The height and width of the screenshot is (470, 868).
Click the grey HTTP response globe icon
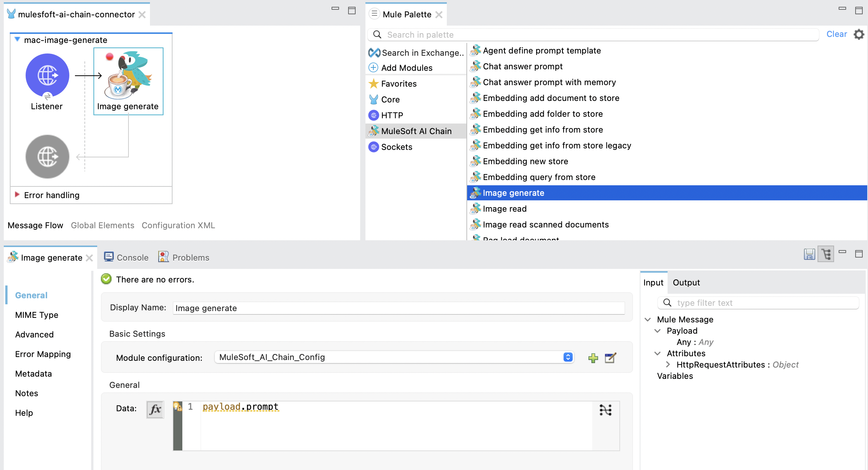[x=47, y=156]
